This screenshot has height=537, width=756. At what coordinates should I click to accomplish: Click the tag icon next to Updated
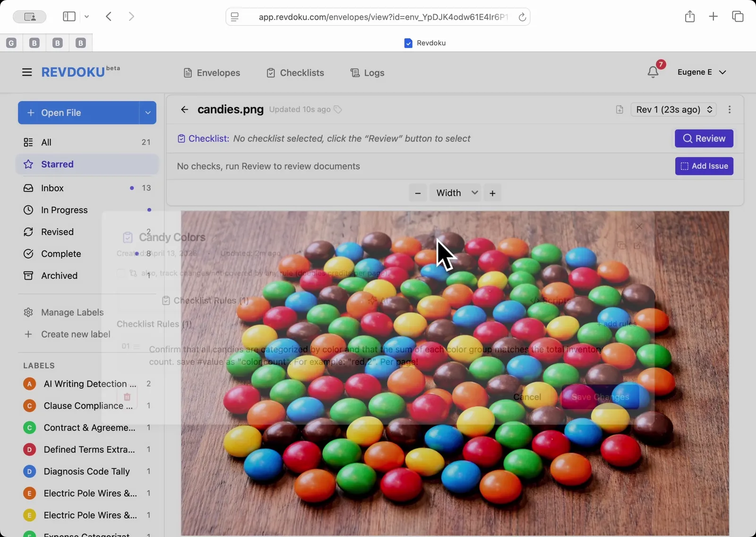point(338,110)
